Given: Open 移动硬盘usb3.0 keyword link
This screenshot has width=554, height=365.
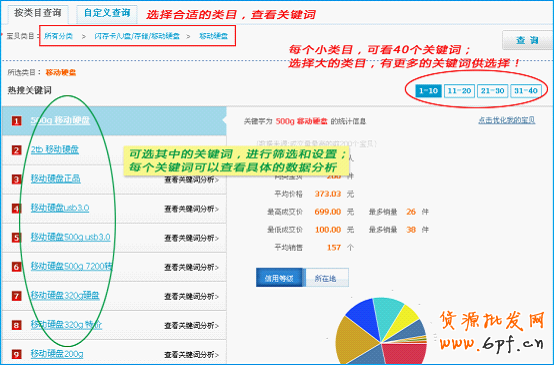Looking at the screenshot, I should pos(60,208).
